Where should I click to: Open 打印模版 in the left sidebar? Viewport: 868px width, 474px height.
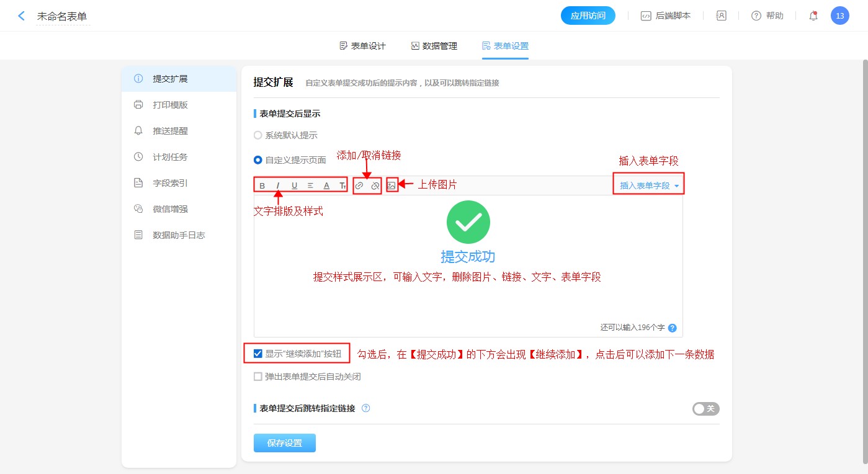click(170, 105)
